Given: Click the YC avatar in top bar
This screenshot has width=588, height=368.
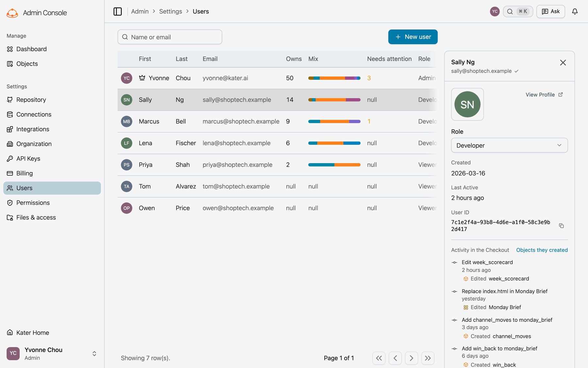Looking at the screenshot, I should [x=495, y=11].
